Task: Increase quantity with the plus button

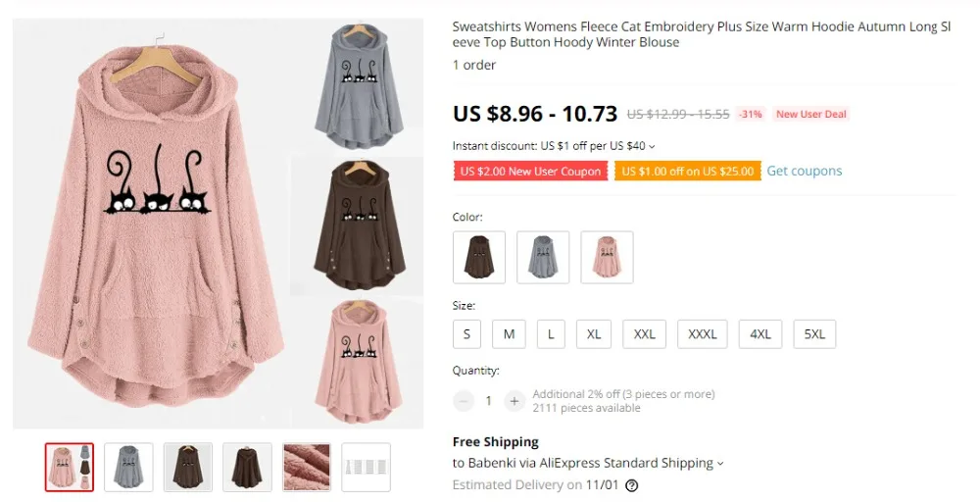Action: click(514, 401)
